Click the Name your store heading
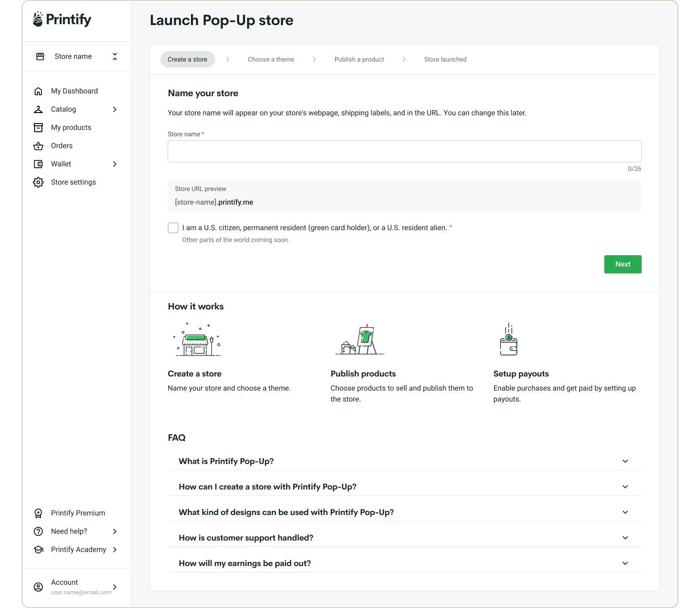The height and width of the screenshot is (608, 700). click(x=203, y=93)
